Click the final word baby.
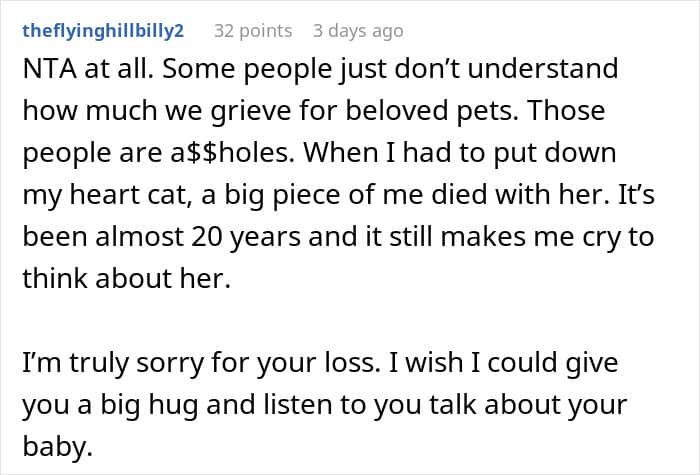Viewport: 700px width, 475px height. point(57,446)
